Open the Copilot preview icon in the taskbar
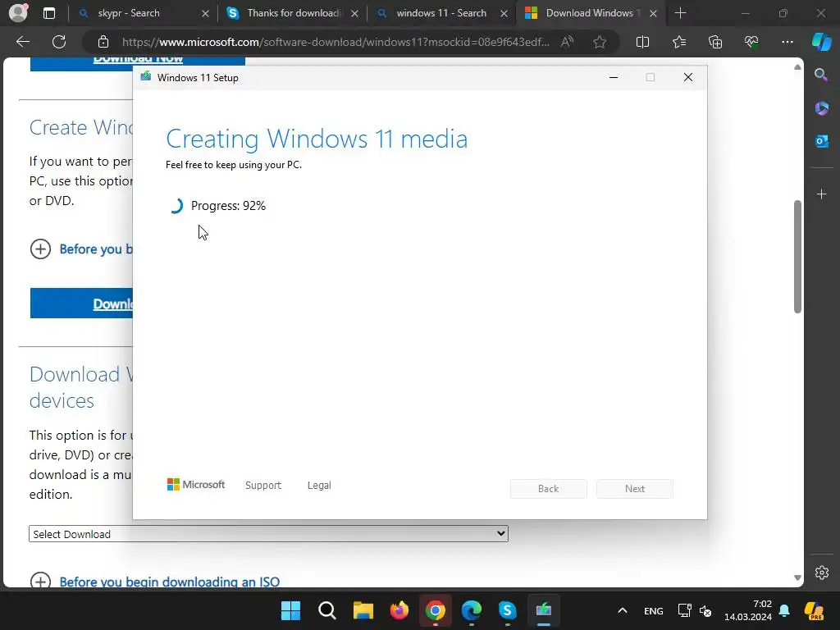 pos(814,610)
